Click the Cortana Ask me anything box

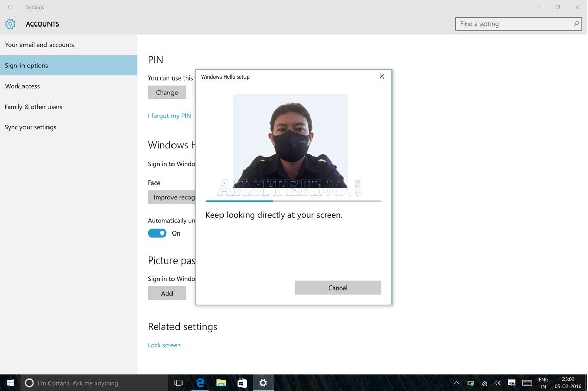point(94,383)
